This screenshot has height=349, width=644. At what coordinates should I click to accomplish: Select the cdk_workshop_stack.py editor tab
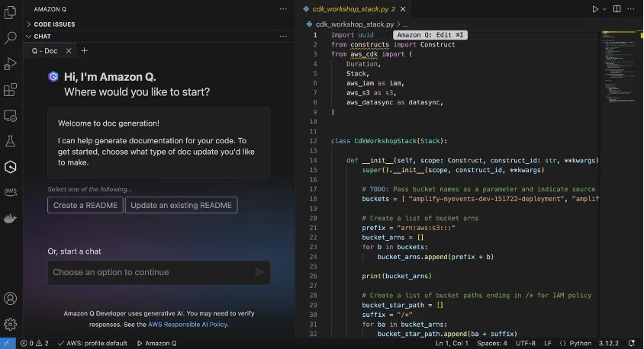tap(353, 9)
